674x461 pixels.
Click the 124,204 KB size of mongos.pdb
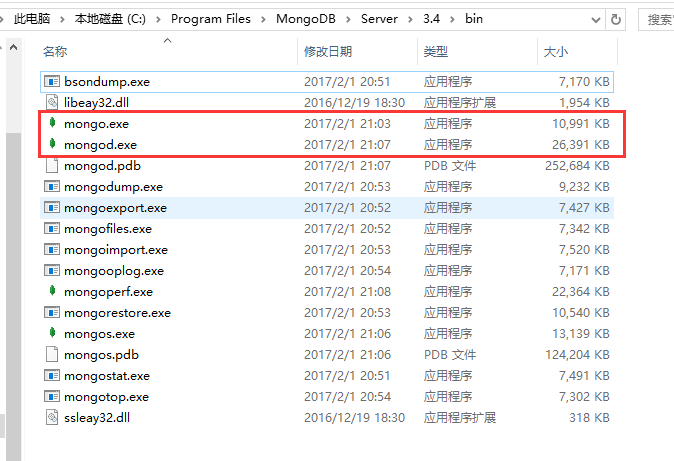(577, 355)
